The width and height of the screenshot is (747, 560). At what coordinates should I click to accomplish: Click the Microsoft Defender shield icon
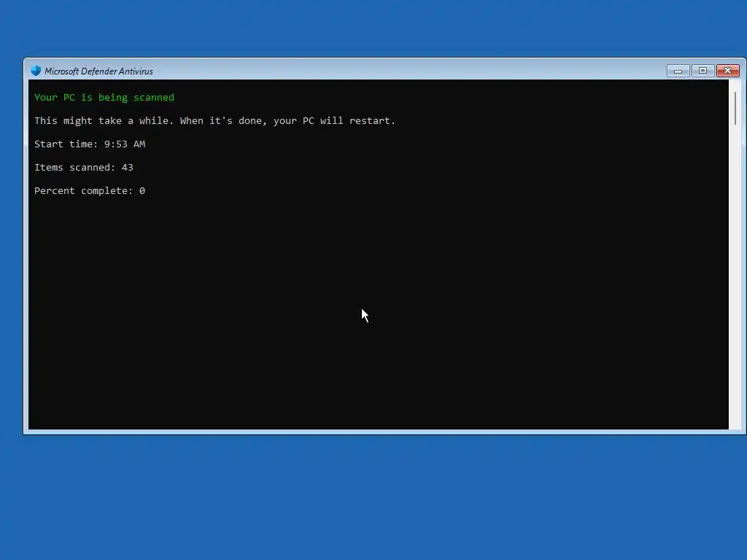pos(36,71)
